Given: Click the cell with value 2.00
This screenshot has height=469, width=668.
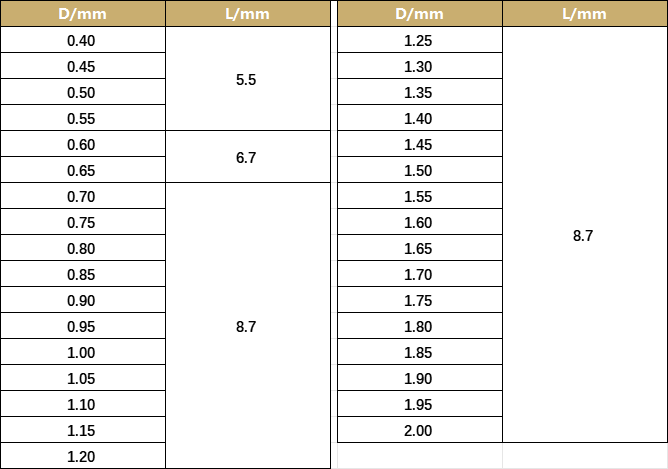Looking at the screenshot, I should (x=420, y=430).
